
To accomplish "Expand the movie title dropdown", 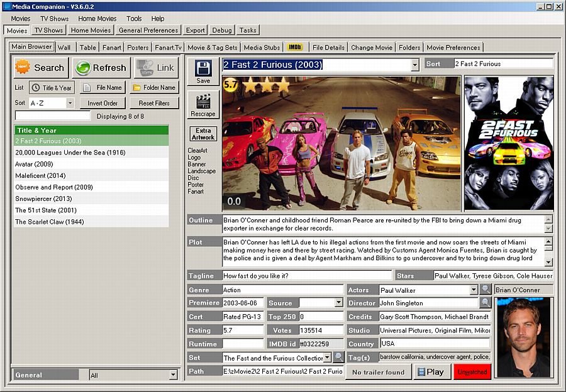I will pos(415,65).
